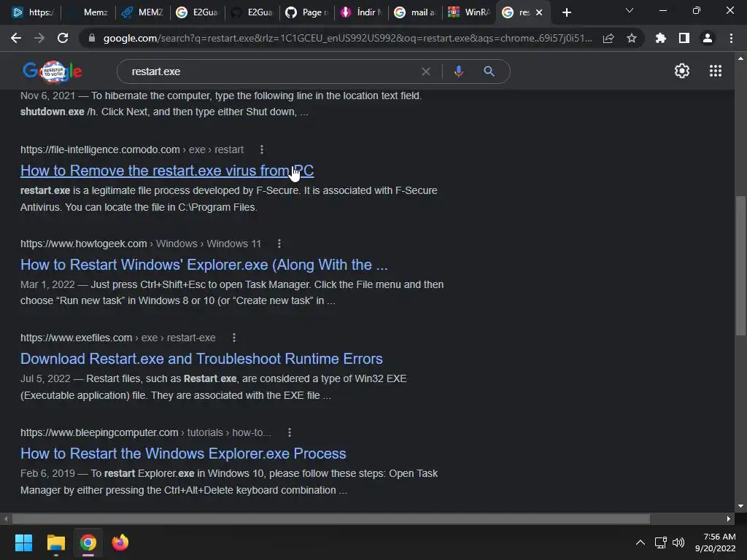Open Google quick settings gear

coord(682,71)
